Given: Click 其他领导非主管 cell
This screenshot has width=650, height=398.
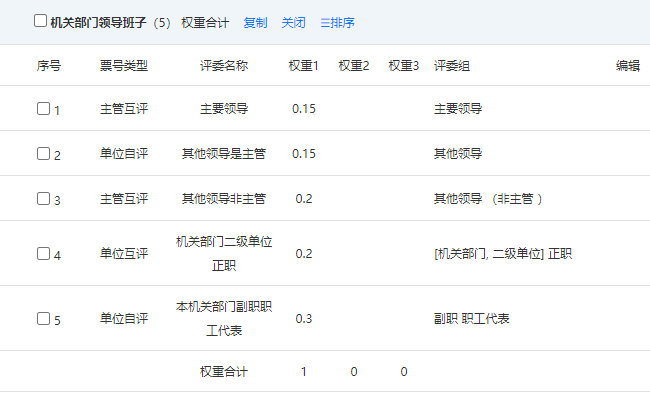Looking at the screenshot, I should 224,199.
